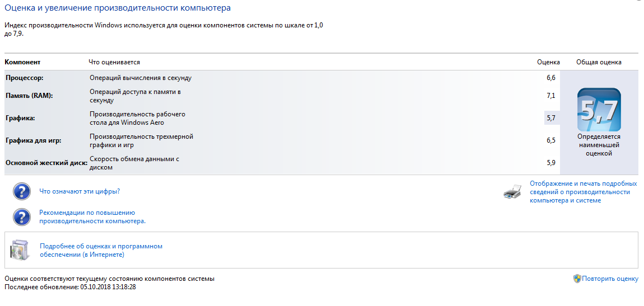This screenshot has height=306, width=644.
Task: Select the "Основной жесткий диск:" row label
Action: [x=46, y=162]
